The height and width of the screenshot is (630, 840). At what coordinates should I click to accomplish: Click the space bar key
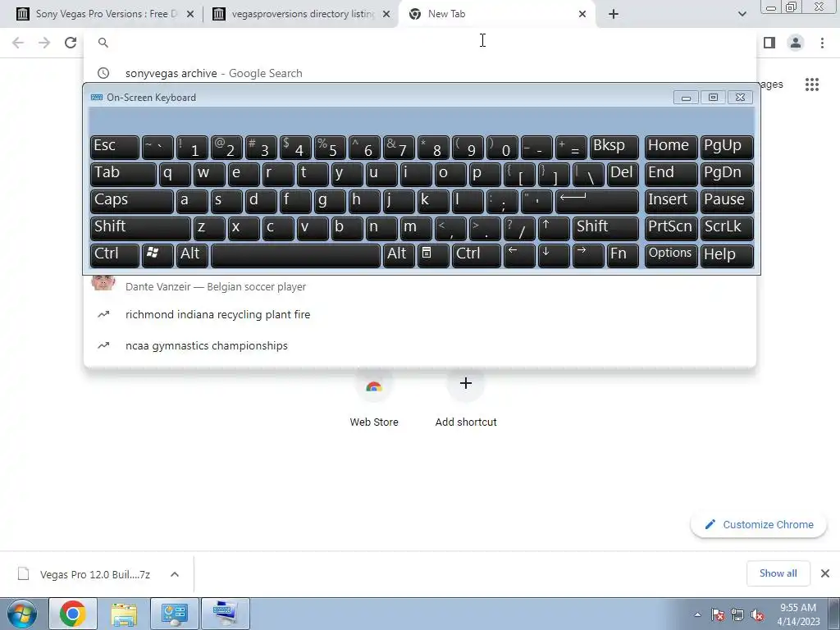coord(295,255)
